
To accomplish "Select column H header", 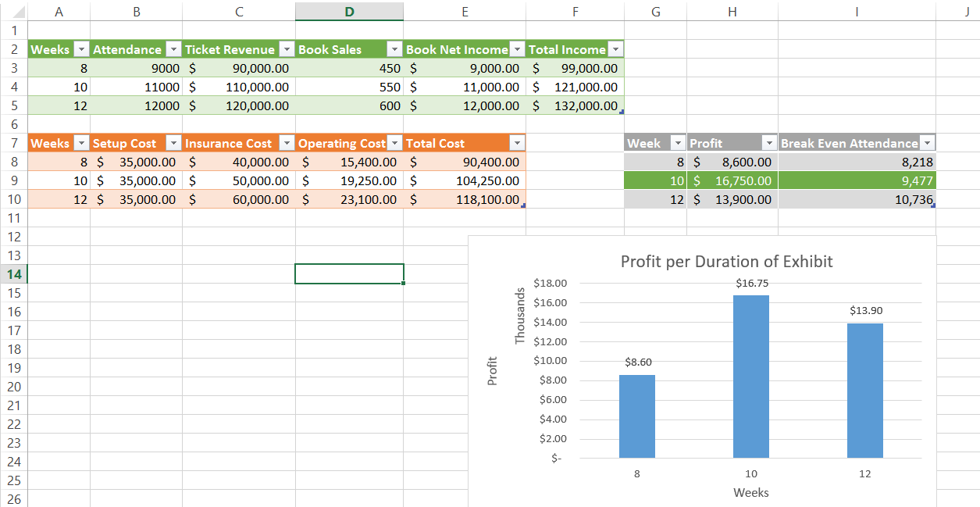I will pos(732,12).
